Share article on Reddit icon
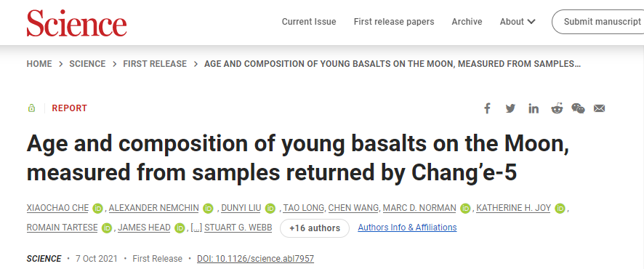Screen dimensions: 644x269 click(x=557, y=108)
